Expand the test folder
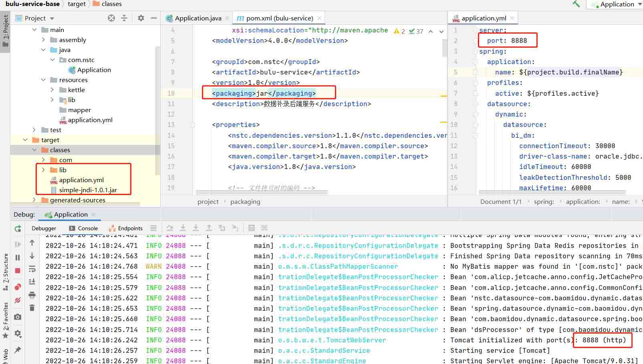The width and height of the screenshot is (643, 364). coord(34,130)
